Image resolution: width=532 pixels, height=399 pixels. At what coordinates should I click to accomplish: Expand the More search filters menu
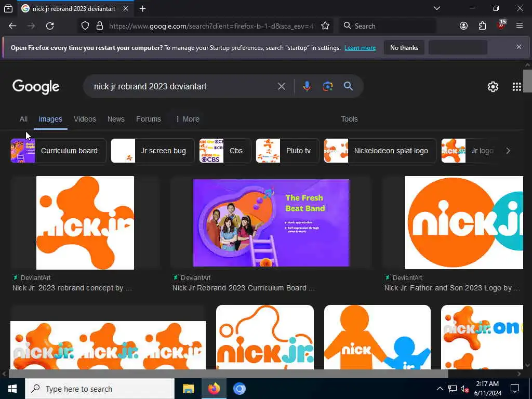188,119
